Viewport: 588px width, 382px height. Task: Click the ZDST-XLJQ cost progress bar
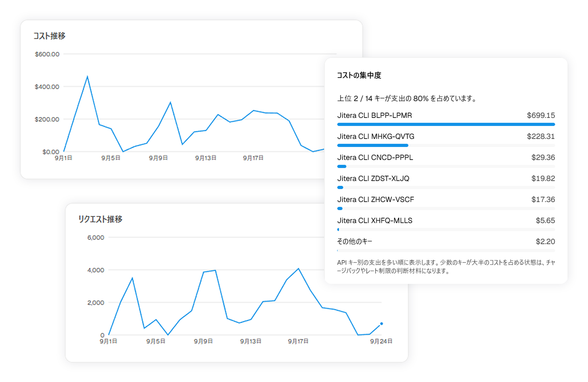tap(446, 187)
